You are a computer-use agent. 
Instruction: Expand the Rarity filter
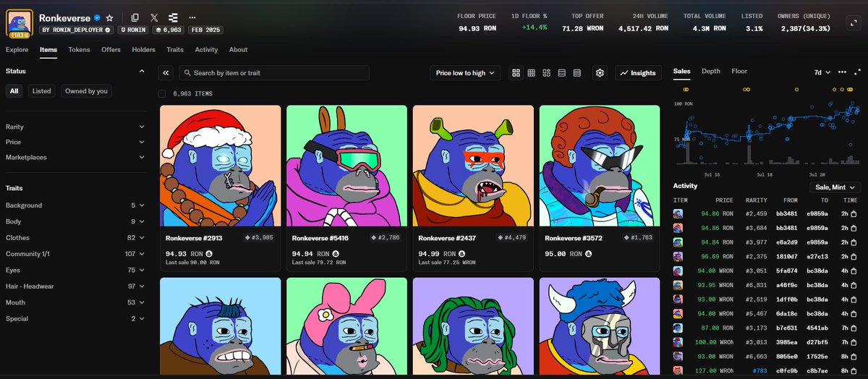click(x=75, y=127)
